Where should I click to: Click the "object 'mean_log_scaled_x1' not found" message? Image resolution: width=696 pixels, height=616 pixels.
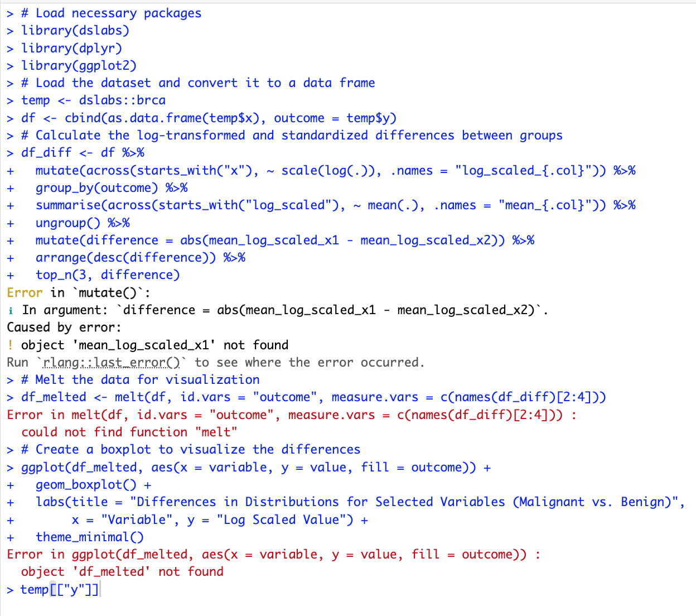(154, 345)
